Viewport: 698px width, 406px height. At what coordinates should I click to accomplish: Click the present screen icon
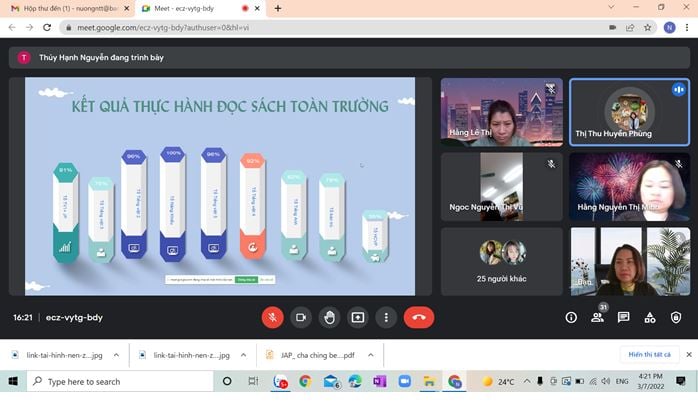(x=358, y=317)
